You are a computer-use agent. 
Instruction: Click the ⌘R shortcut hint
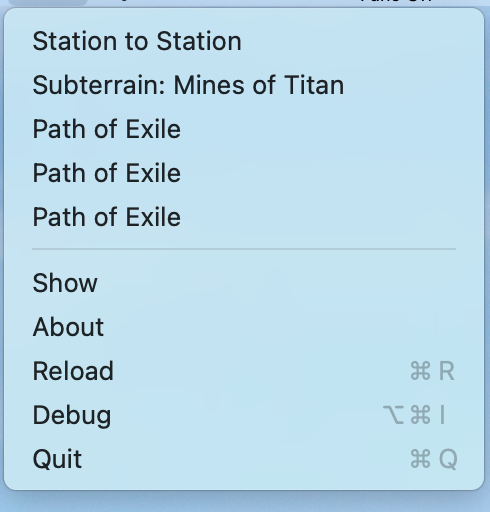[x=432, y=371]
